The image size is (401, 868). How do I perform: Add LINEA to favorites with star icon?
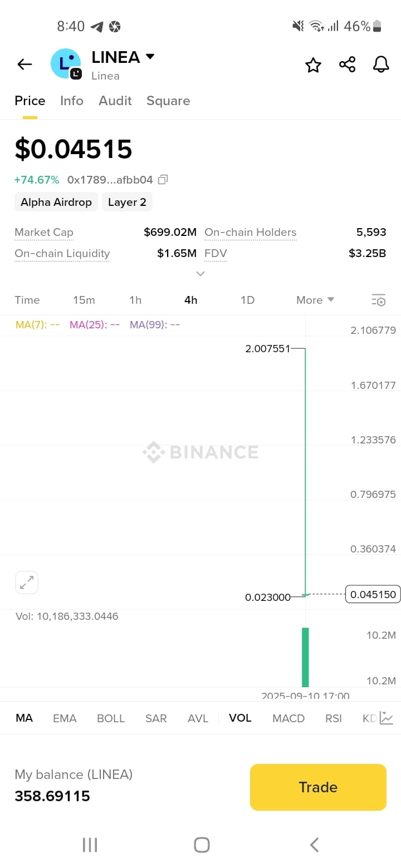coord(314,65)
